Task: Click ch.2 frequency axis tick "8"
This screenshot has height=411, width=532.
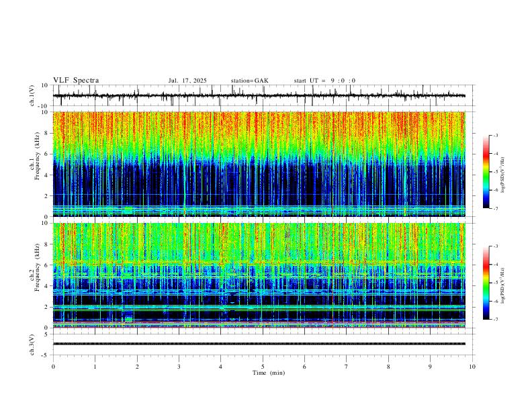Action: click(x=46, y=244)
